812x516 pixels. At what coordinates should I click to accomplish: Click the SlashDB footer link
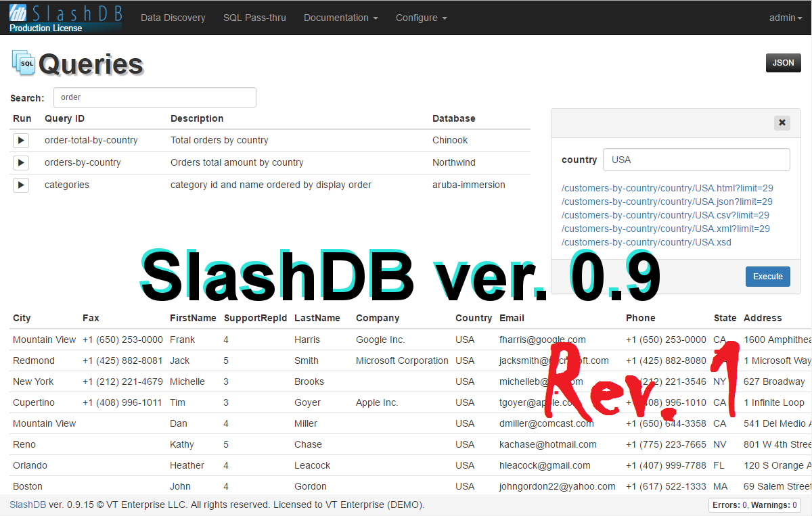tap(28, 505)
